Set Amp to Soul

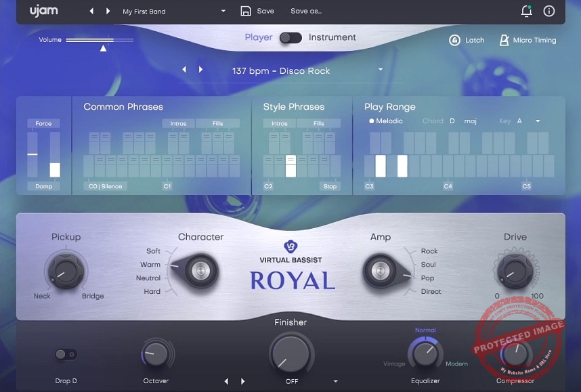pyautogui.click(x=428, y=265)
